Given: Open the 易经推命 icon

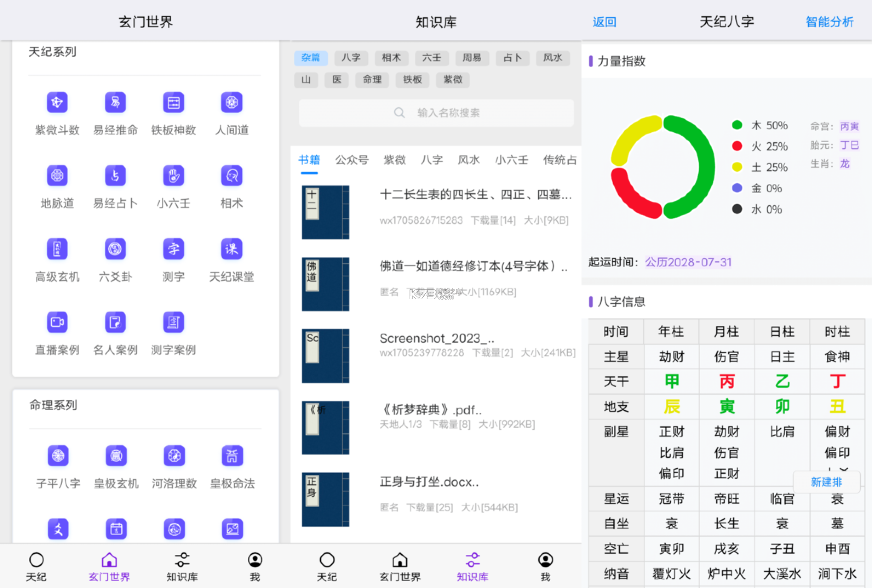Looking at the screenshot, I should click(x=115, y=103).
